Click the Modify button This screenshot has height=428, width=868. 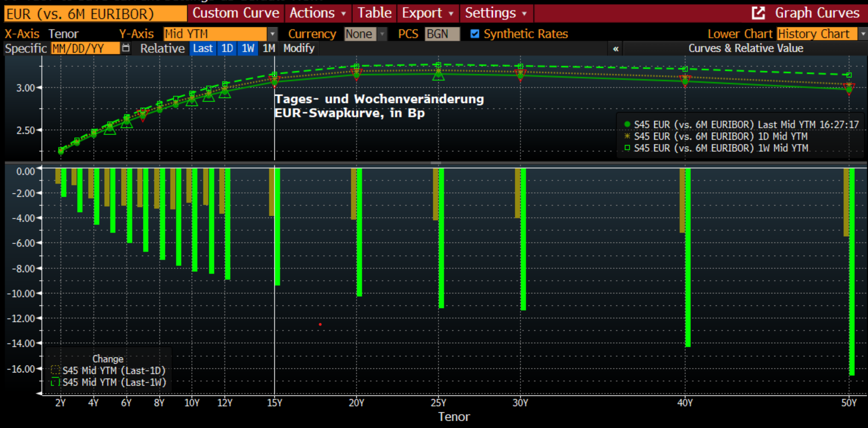[299, 48]
